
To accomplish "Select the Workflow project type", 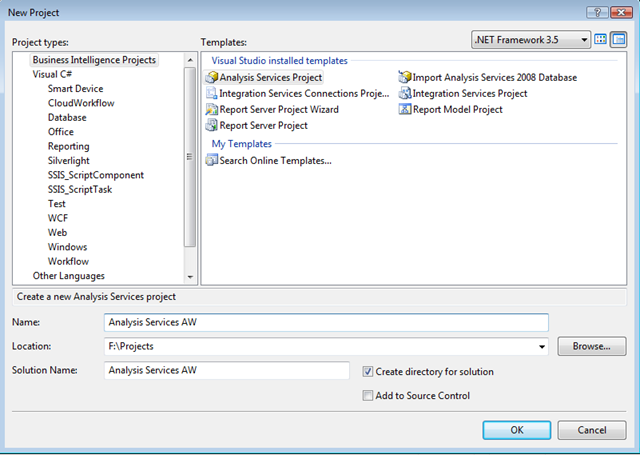I will [68, 261].
